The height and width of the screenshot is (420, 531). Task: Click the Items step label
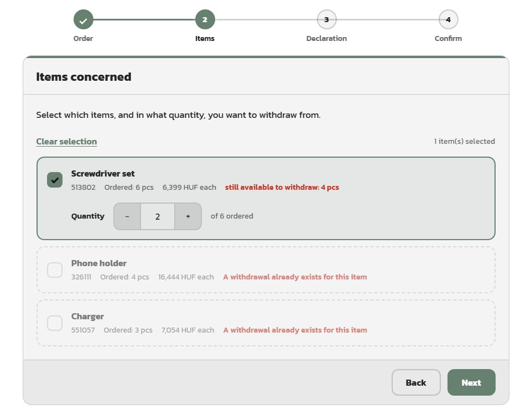[x=205, y=39]
